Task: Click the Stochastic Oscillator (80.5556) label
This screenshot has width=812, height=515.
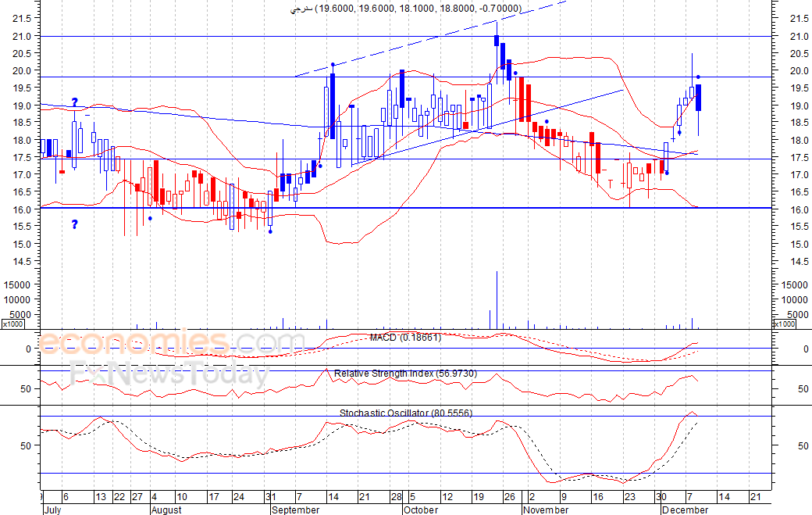Action: [405, 413]
